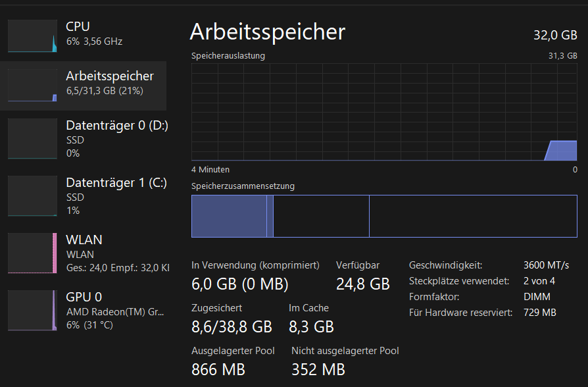Click the blue usage spike on memory graph
The height and width of the screenshot is (387, 588).
(x=560, y=150)
